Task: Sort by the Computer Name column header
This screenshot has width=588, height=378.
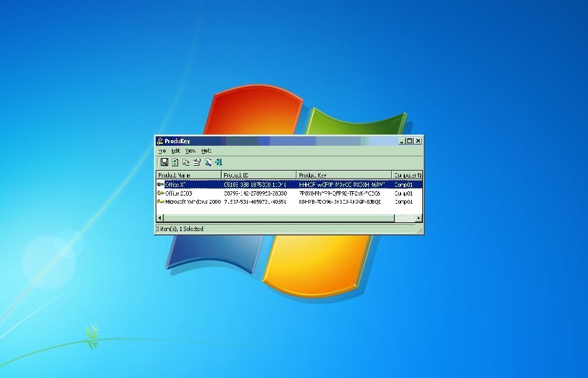Action: [407, 175]
